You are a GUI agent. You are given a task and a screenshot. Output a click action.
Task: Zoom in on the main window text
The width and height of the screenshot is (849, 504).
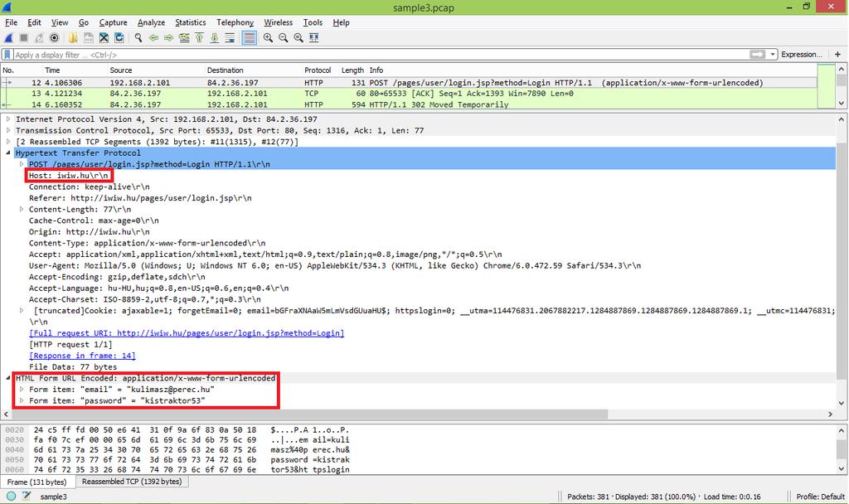click(268, 38)
